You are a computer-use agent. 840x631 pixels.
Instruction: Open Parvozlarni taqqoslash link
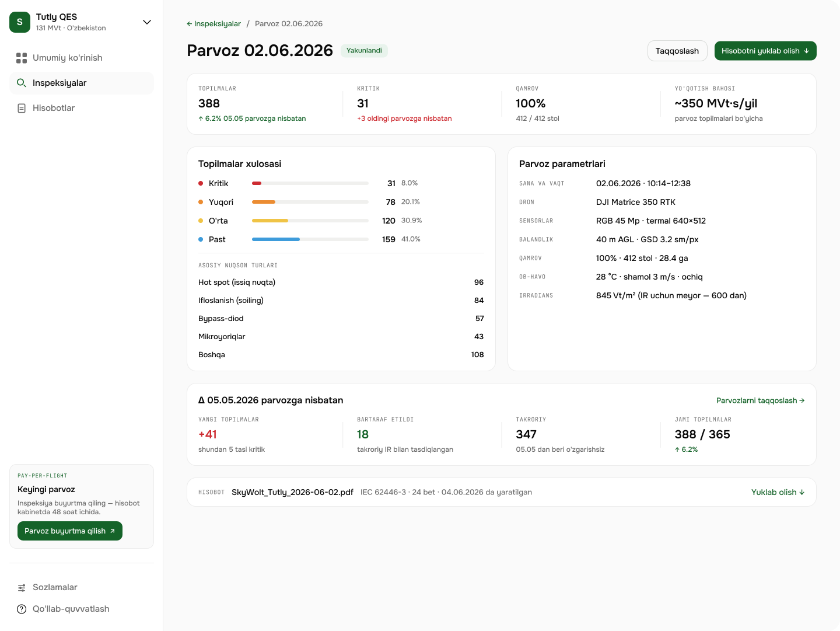[x=761, y=400]
